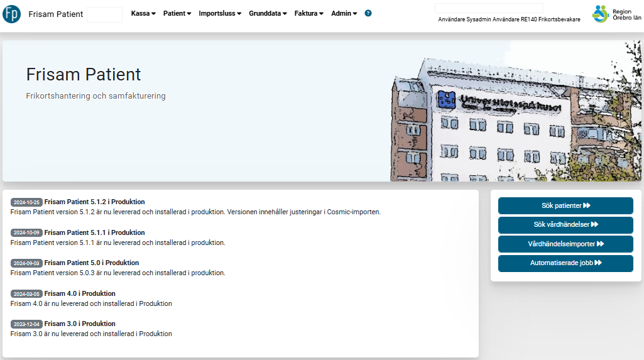The width and height of the screenshot is (644, 360).
Task: Click the Fp logo icon
Action: click(11, 14)
